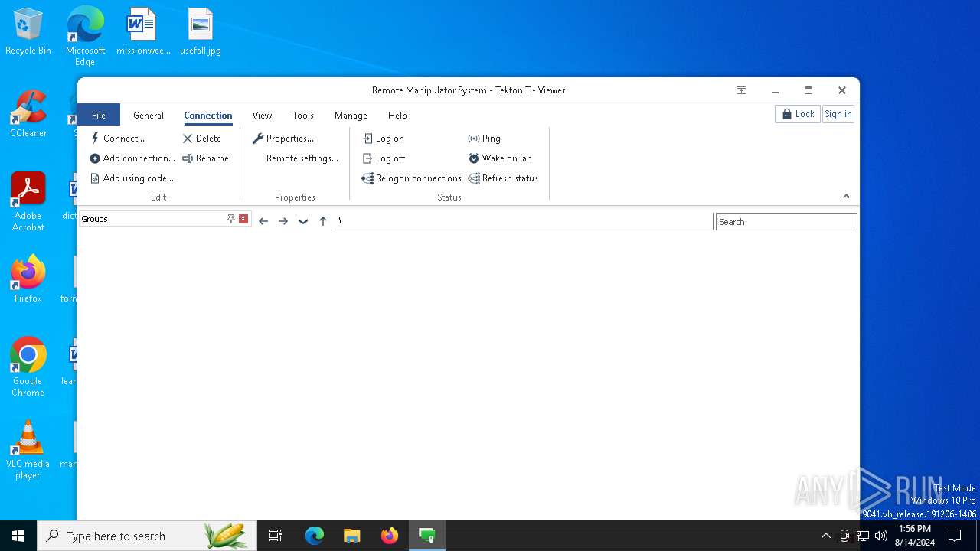Select the Firefox desktop shortcut
This screenshot has height=551, width=980.
pyautogui.click(x=28, y=279)
